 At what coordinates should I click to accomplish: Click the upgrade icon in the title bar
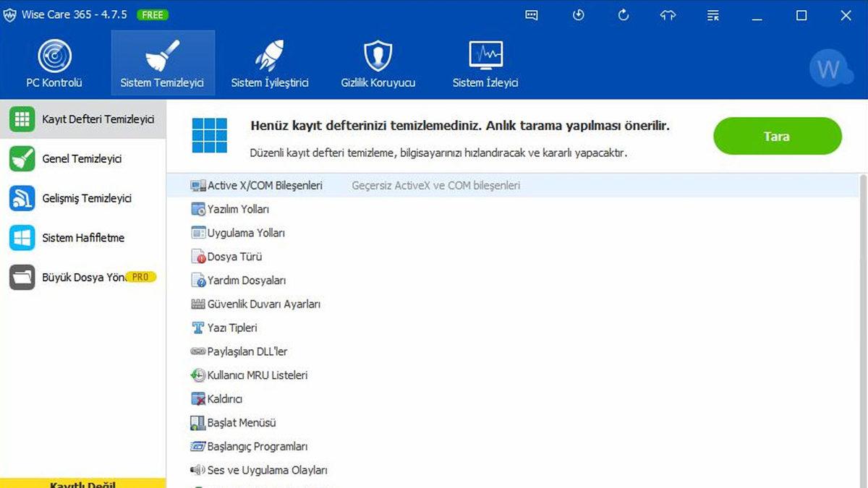(x=668, y=14)
